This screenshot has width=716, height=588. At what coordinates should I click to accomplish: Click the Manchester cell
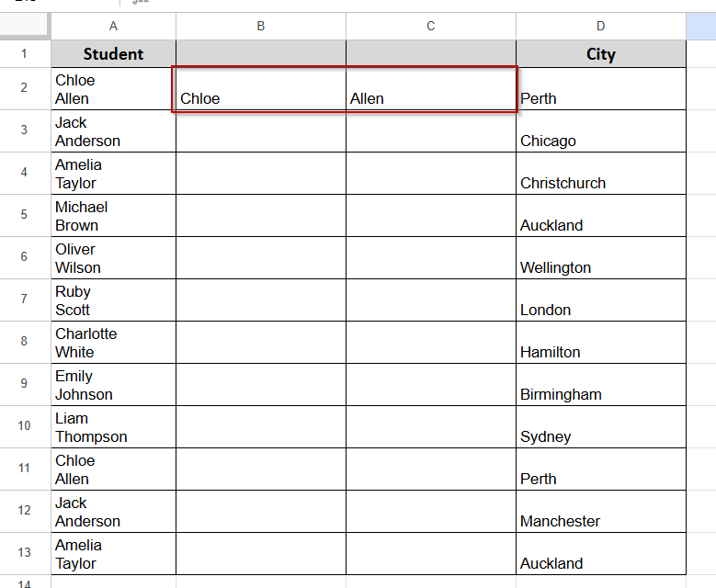[x=601, y=512]
